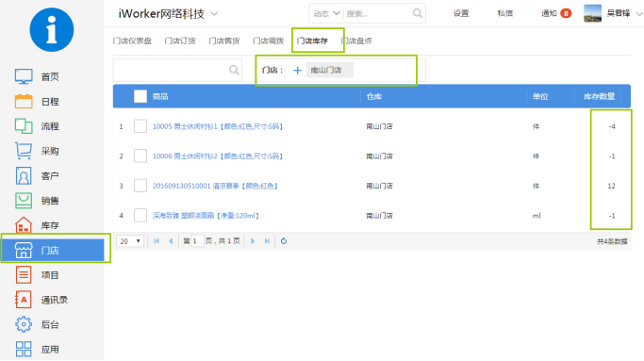Check the box for the 120ml product row
Viewport: 644px width, 361px height.
[140, 215]
